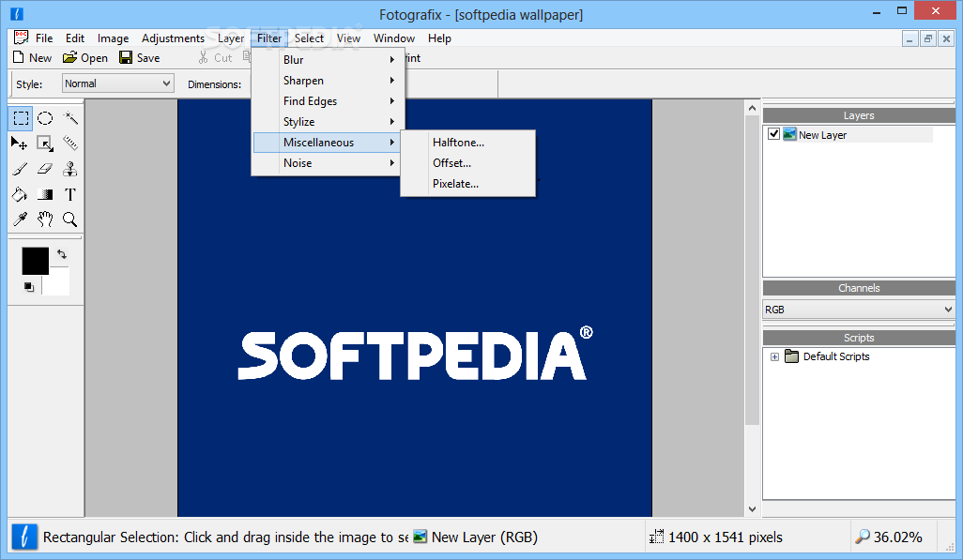This screenshot has height=560, width=963.
Task: Select the Default Scripts tree item
Action: pos(836,356)
